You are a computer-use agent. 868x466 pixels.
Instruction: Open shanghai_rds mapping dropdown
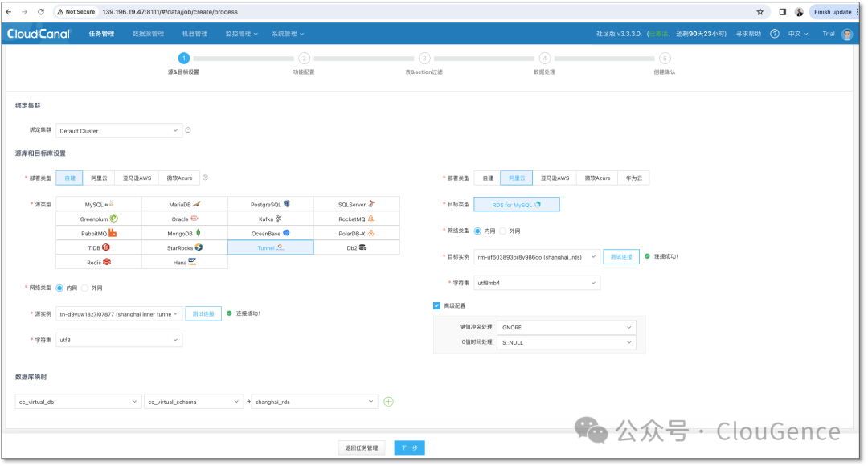pos(314,402)
